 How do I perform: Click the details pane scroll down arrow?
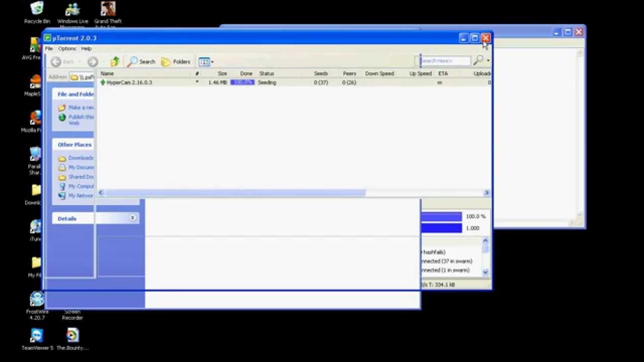486,272
